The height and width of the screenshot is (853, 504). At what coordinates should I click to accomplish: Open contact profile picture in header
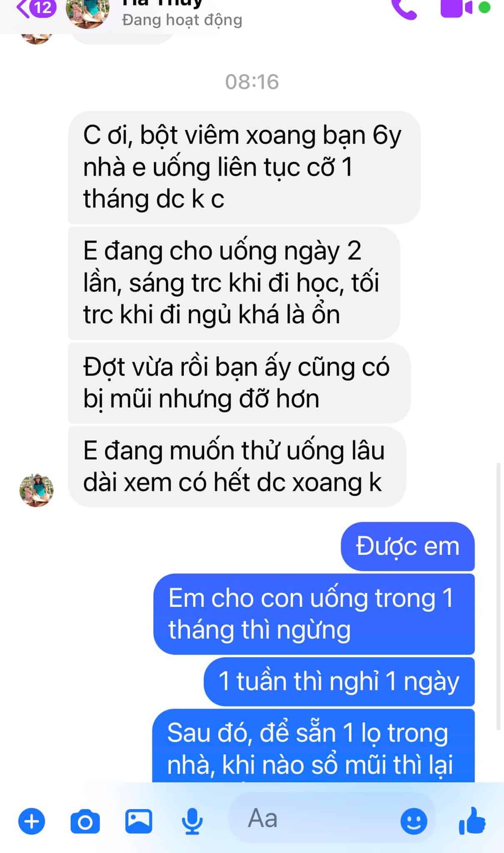click(x=87, y=12)
